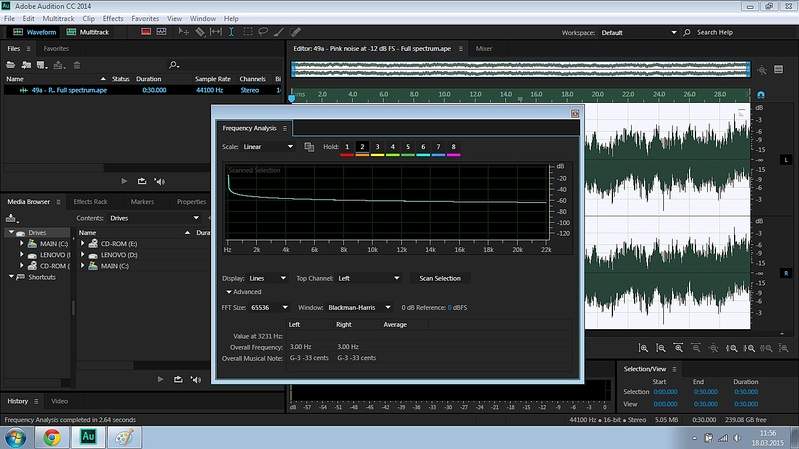Open the Scale Linear dropdown

coord(268,147)
